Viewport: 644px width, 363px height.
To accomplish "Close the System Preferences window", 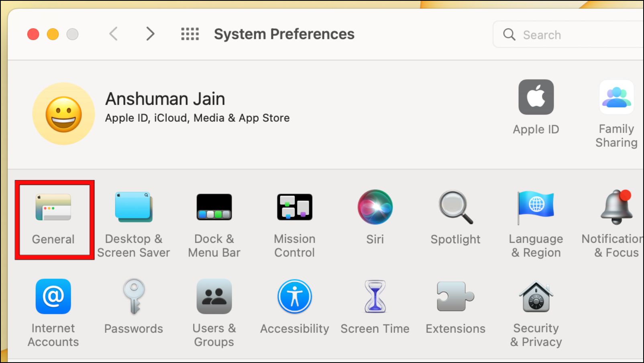I will (33, 34).
